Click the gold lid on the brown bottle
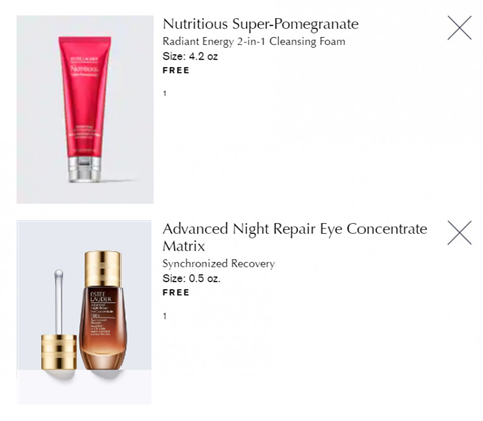The width and height of the screenshot is (483, 421). coord(103,269)
